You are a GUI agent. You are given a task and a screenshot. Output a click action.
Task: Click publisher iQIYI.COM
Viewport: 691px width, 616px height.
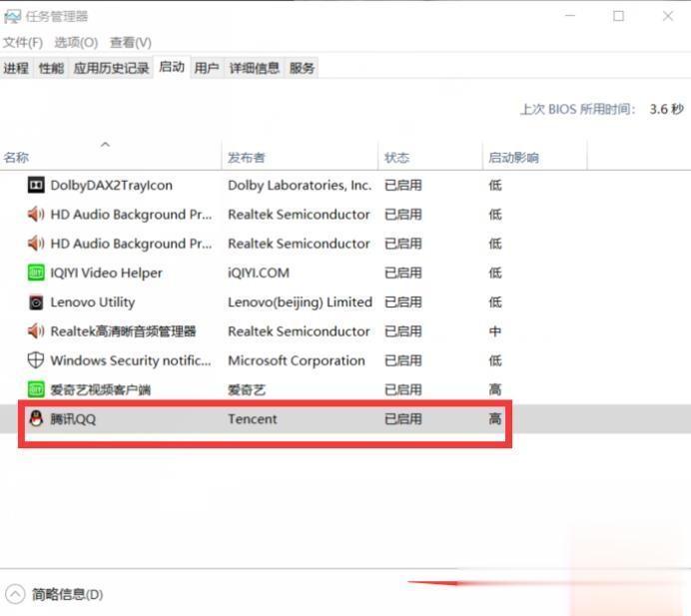pyautogui.click(x=259, y=273)
